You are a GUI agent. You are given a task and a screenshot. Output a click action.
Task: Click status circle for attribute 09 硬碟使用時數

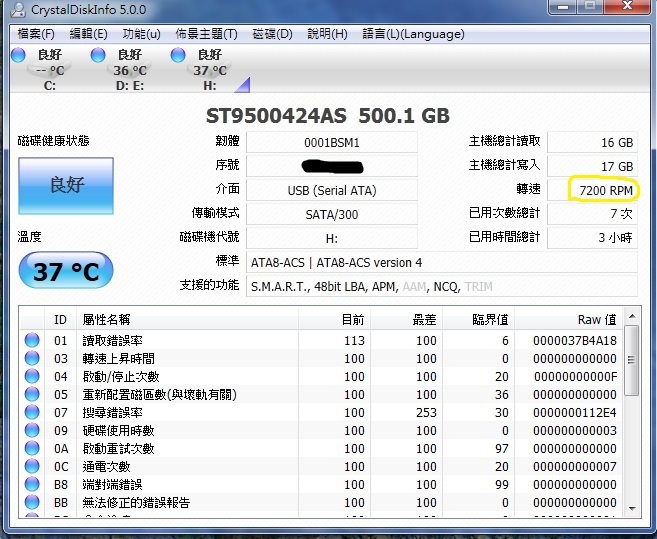pos(32,430)
